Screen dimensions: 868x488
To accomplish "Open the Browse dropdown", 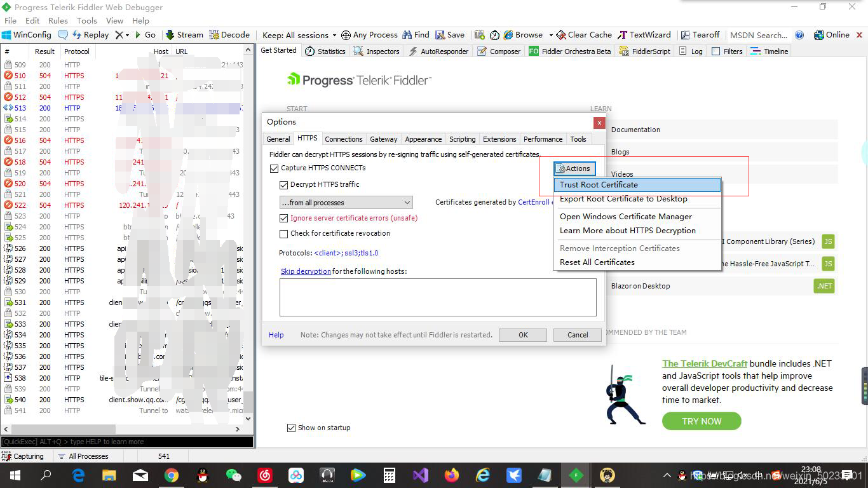I will tap(527, 35).
